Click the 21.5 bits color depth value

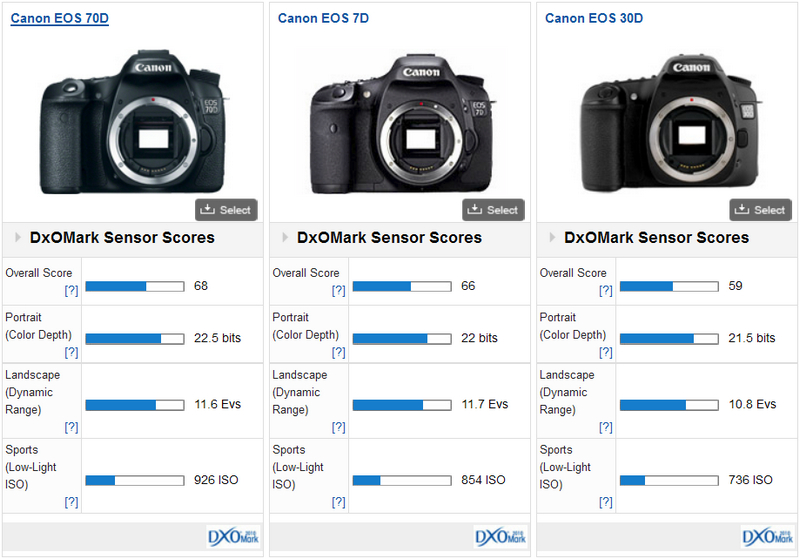coord(752,338)
